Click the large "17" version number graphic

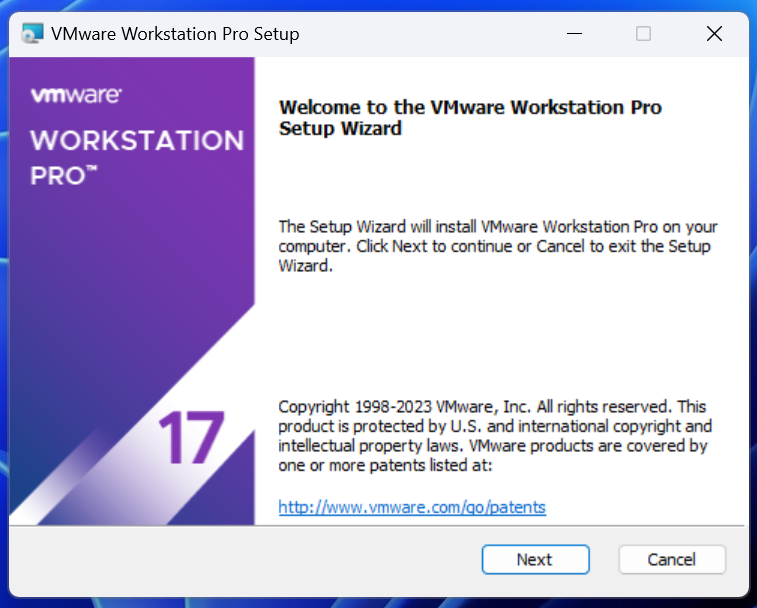tap(191, 438)
